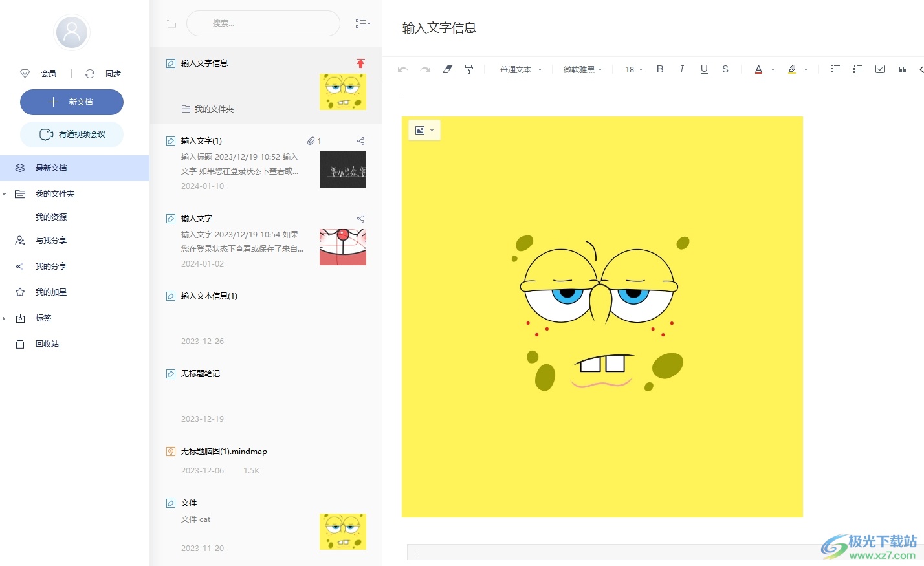Expand the 我的文件夹 tree arrow

click(5, 194)
